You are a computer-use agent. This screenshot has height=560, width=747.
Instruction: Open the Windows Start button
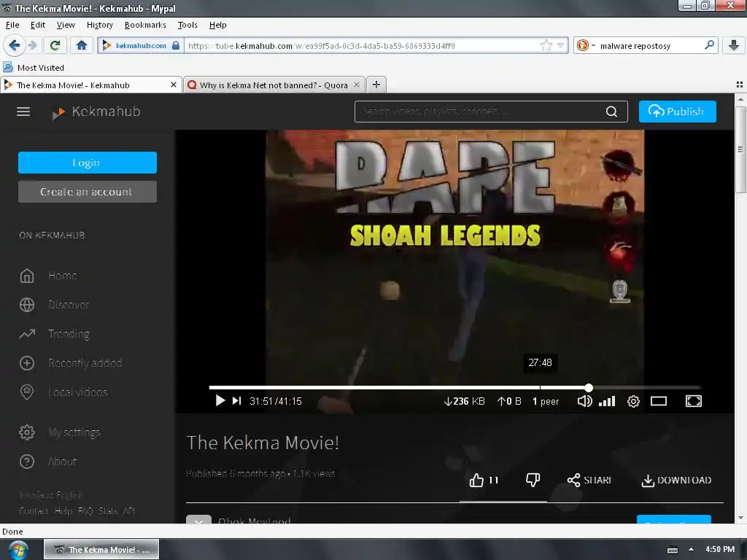[x=18, y=550]
